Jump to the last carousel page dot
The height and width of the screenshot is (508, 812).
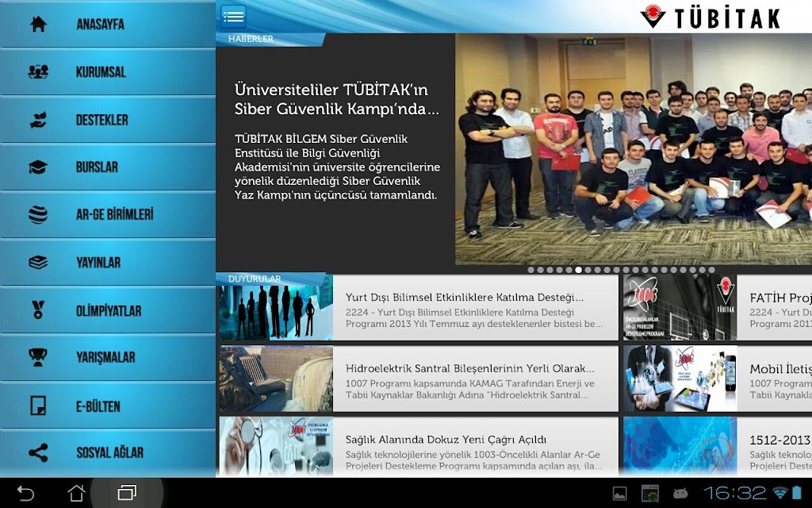tap(711, 270)
